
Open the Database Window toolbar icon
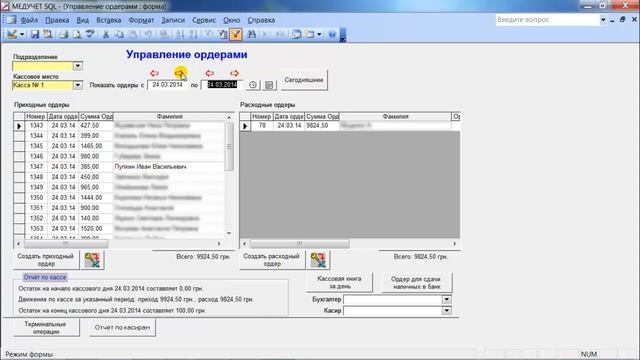[x=296, y=35]
